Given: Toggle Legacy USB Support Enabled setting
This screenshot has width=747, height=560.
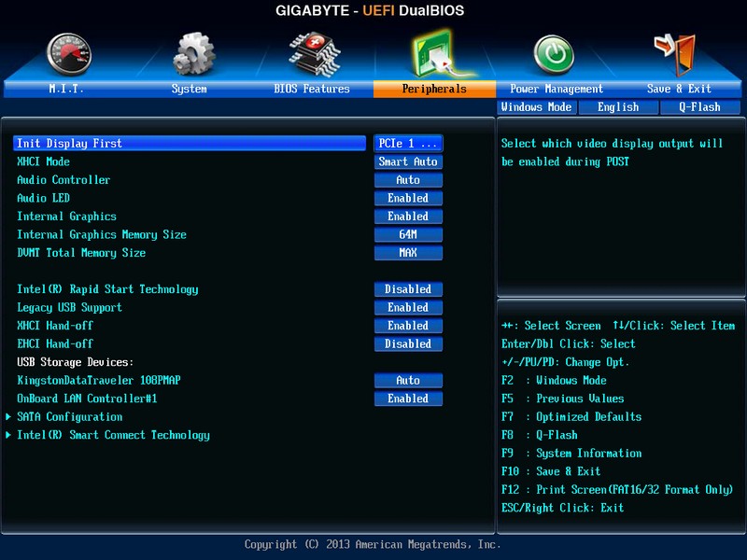Looking at the screenshot, I should click(x=408, y=308).
